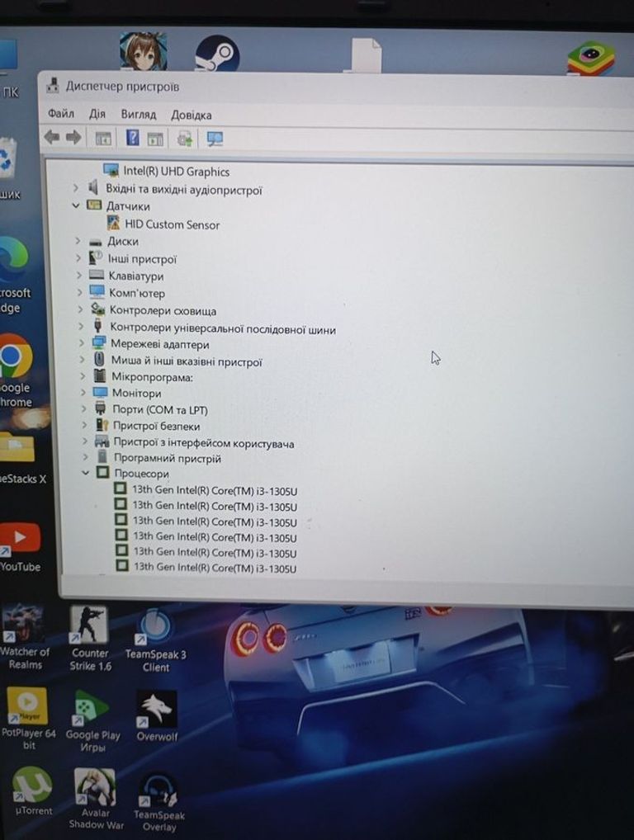This screenshot has width=634, height=840.
Task: Click the Контролери універсальної послідовної шини USB icon
Action: (97, 326)
